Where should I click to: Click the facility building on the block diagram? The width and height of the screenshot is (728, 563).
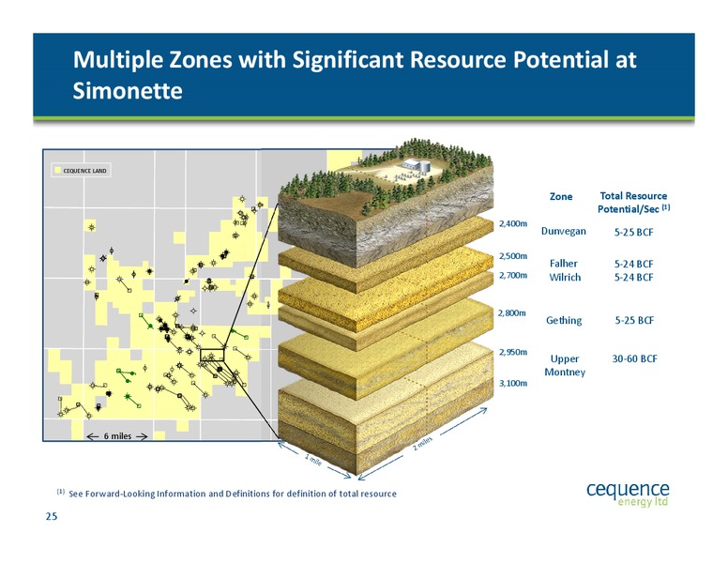(416, 163)
